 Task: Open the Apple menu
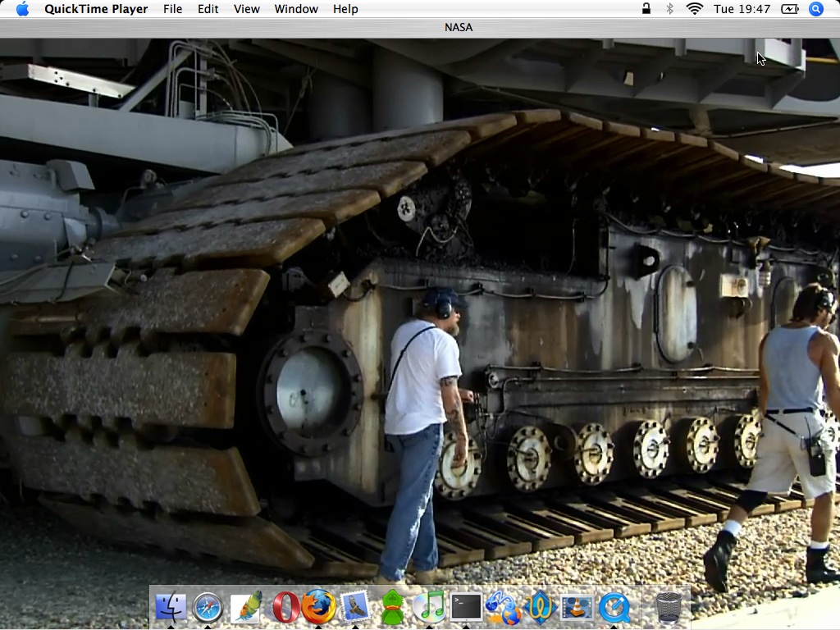[x=22, y=9]
